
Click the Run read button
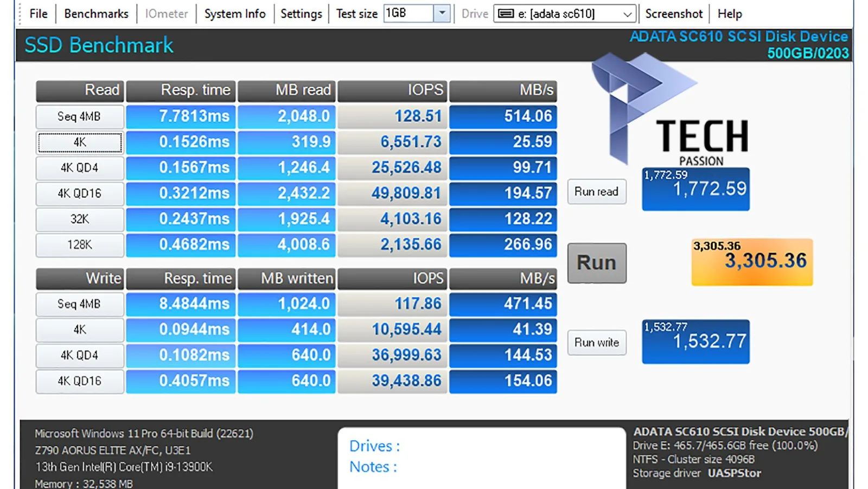[x=597, y=191]
